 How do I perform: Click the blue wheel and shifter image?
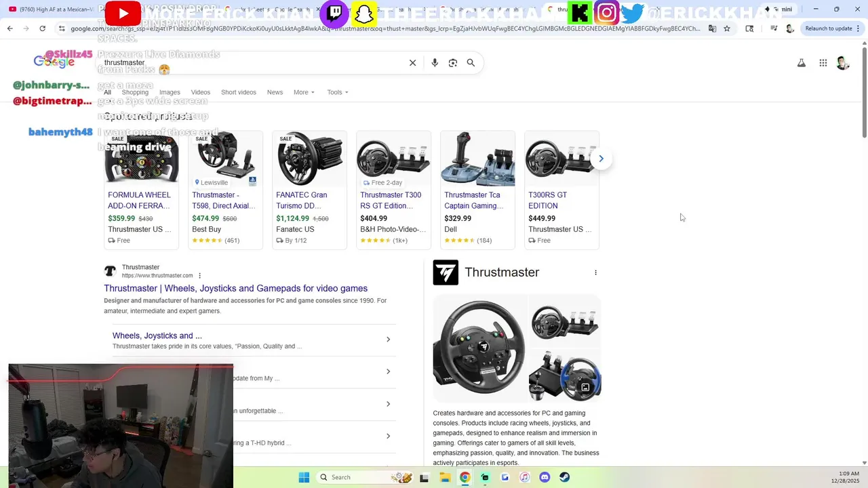[565, 375]
